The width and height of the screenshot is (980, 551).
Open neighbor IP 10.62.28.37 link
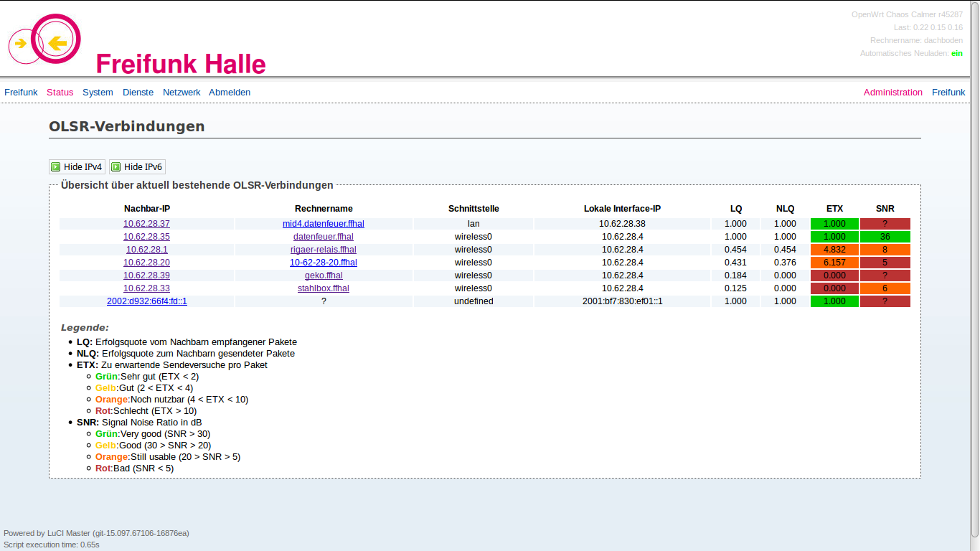146,224
